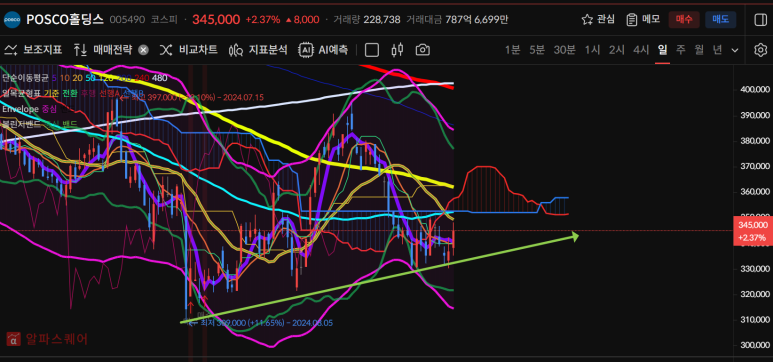Select the 월 monthly timeframe

[699, 50]
